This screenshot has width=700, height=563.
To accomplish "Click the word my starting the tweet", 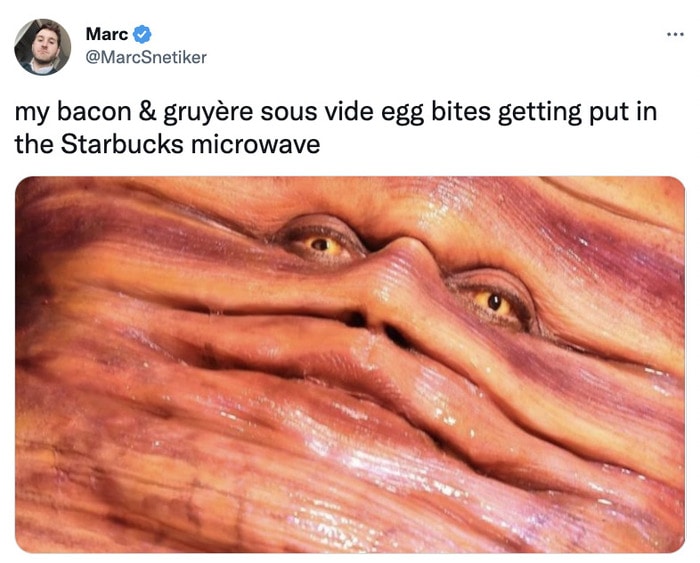I will 32,113.
